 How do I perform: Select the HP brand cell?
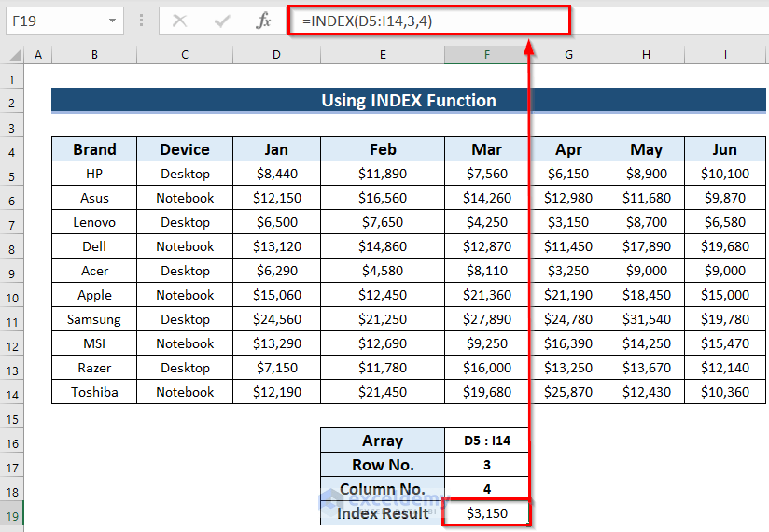pos(94,174)
